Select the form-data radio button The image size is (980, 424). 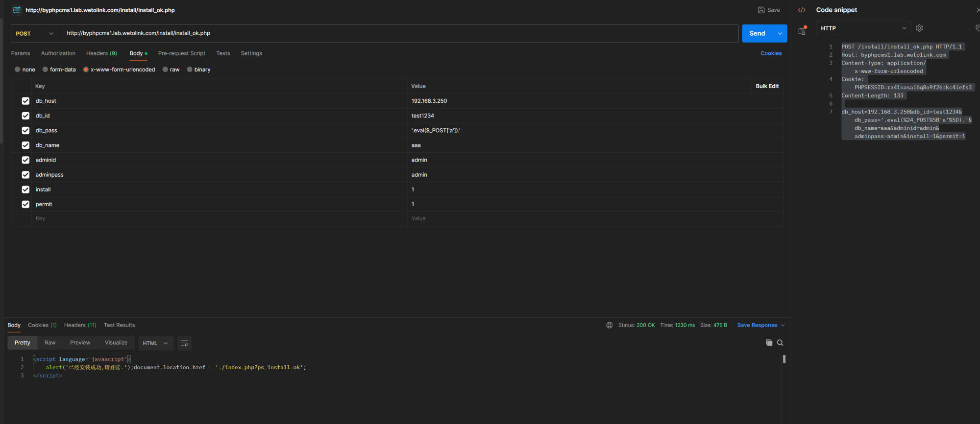coord(45,70)
